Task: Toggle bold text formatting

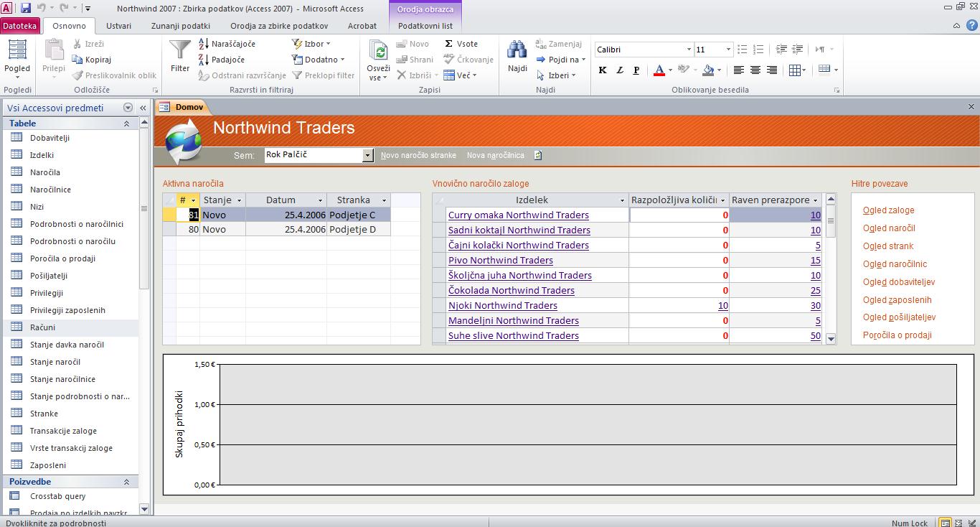Action: pyautogui.click(x=603, y=70)
